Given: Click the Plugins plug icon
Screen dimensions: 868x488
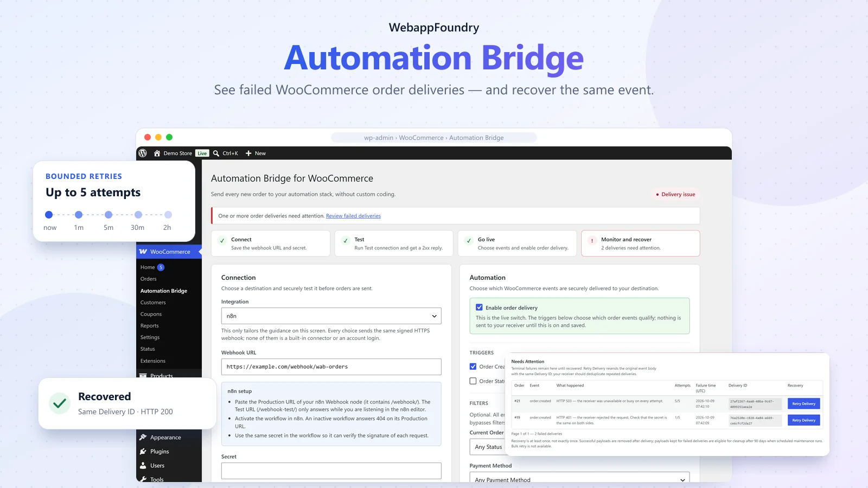Looking at the screenshot, I should [143, 451].
